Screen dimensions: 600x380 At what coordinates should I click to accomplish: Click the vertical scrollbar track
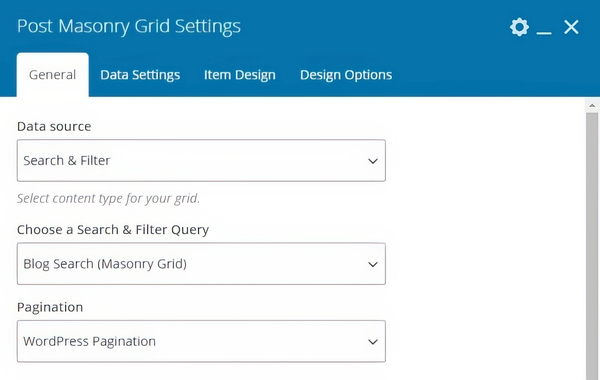click(x=592, y=245)
